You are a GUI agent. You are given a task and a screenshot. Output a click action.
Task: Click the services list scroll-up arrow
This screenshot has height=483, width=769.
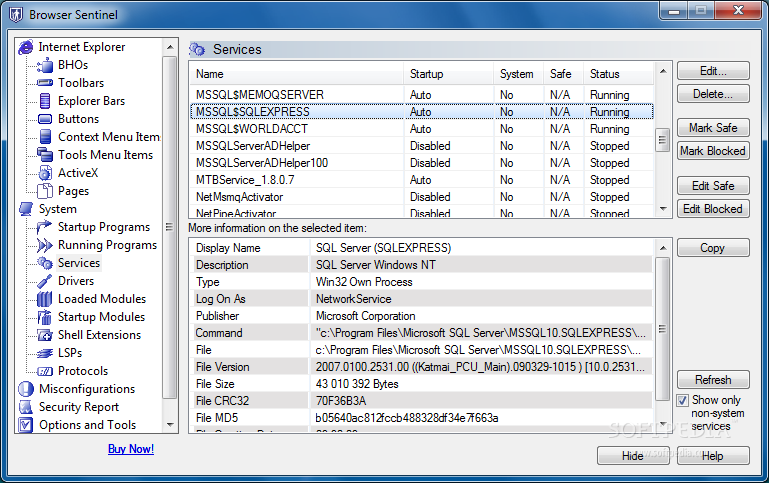[663, 72]
